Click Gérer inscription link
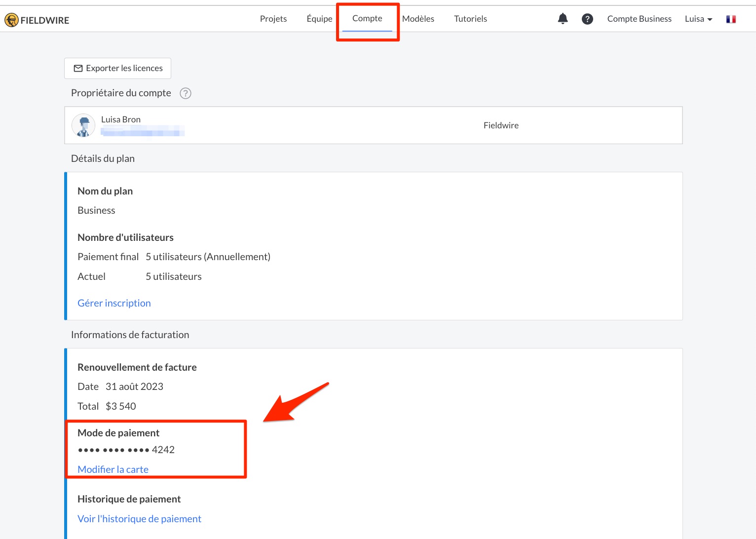Viewport: 756px width, 539px height. click(114, 303)
